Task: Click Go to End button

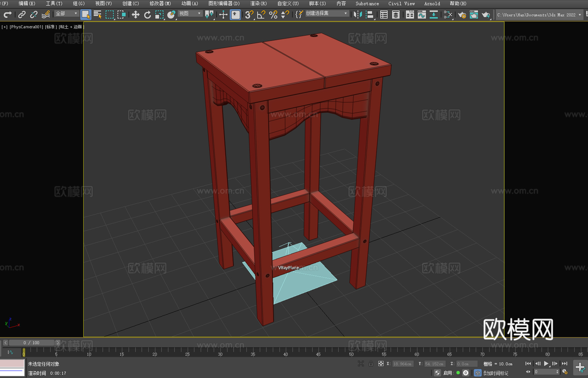Action: (x=564, y=364)
